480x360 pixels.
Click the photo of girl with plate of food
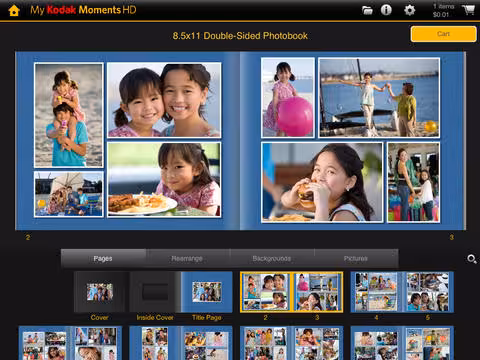[x=164, y=180]
